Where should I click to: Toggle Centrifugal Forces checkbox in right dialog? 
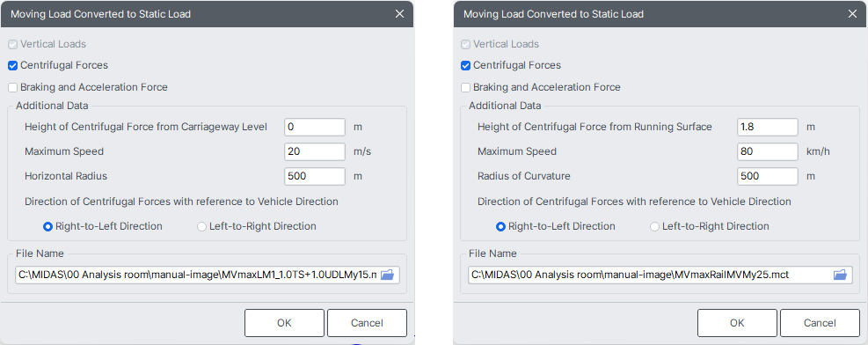465,66
